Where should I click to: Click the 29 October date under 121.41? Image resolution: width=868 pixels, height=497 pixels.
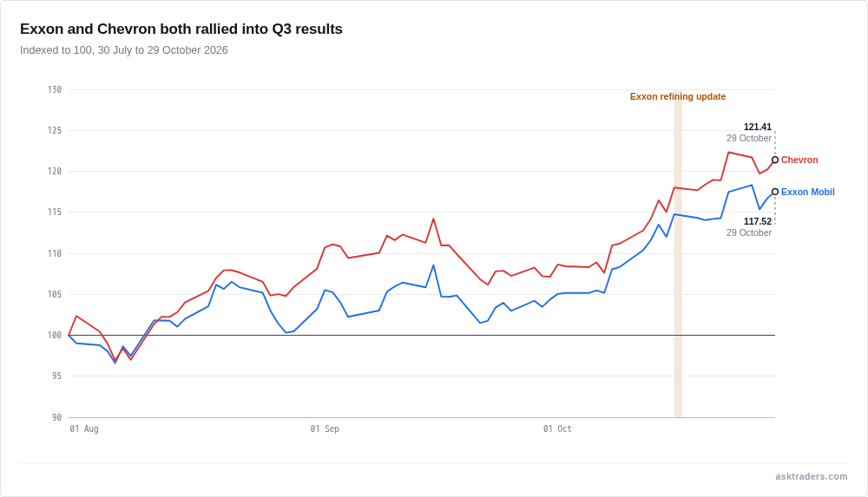tap(749, 138)
